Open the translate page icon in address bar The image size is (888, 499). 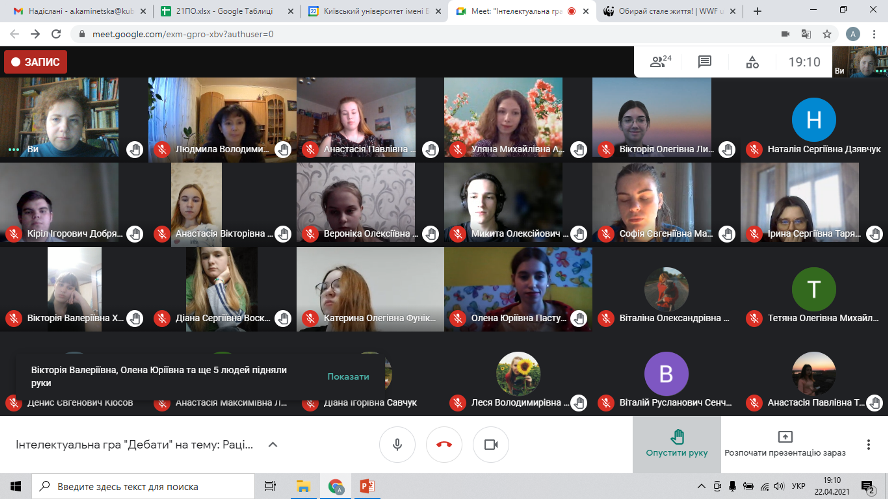pyautogui.click(x=806, y=34)
